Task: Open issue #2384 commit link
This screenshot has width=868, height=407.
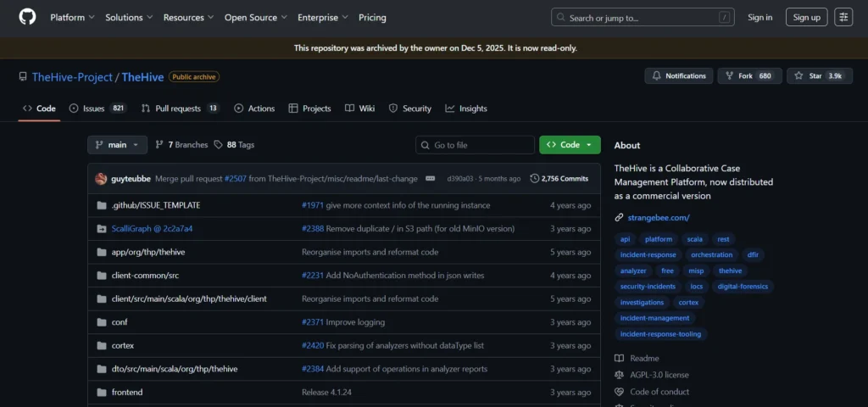Action: tap(313, 369)
